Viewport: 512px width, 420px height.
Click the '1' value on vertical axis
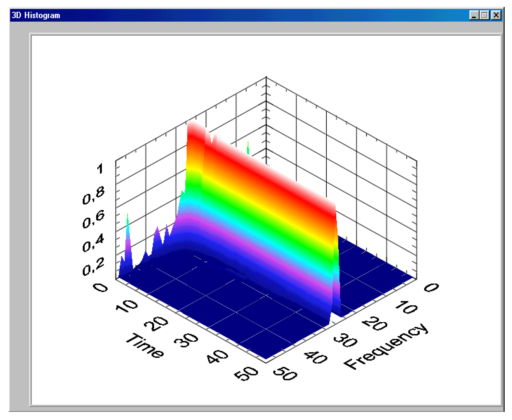tap(100, 169)
